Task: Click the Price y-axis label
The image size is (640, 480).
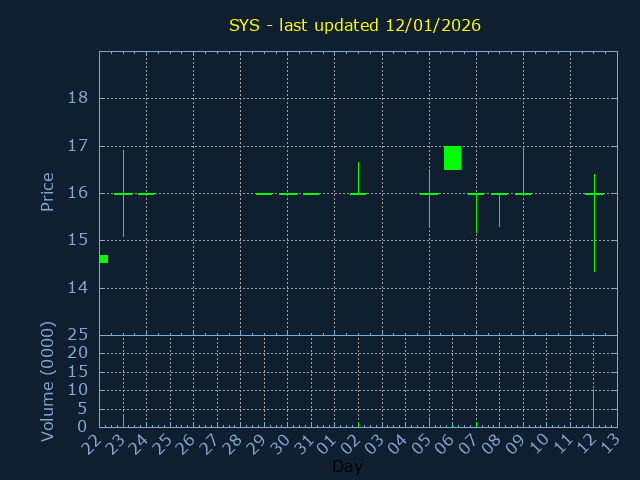Action: pos(47,192)
